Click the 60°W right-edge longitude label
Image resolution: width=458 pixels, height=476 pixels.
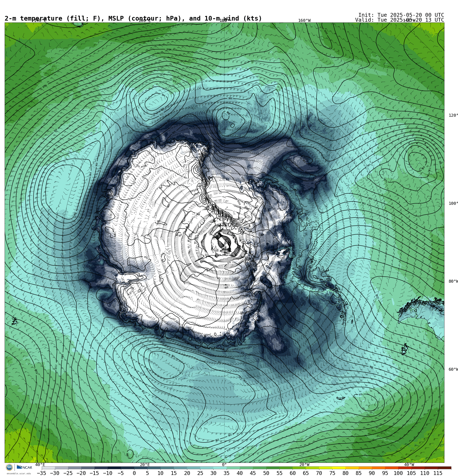pos(453,369)
